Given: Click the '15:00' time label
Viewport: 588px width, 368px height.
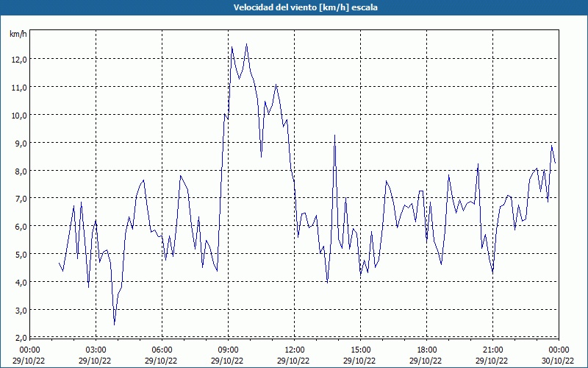Looking at the screenshot, I should point(361,350).
